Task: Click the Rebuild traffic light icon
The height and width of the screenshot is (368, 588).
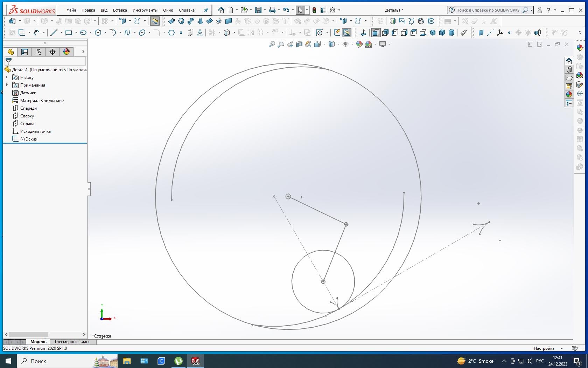Action: [x=314, y=10]
